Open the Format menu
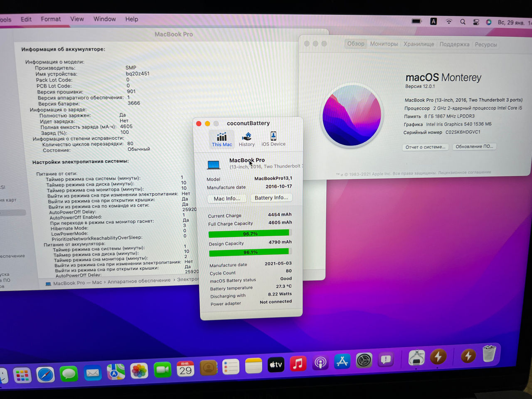The image size is (532, 399). click(x=51, y=19)
